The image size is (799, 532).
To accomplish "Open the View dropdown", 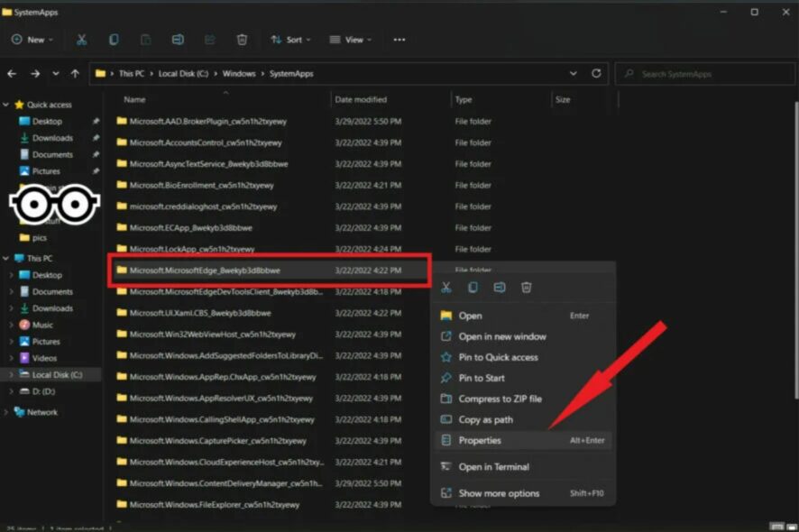I will click(351, 40).
